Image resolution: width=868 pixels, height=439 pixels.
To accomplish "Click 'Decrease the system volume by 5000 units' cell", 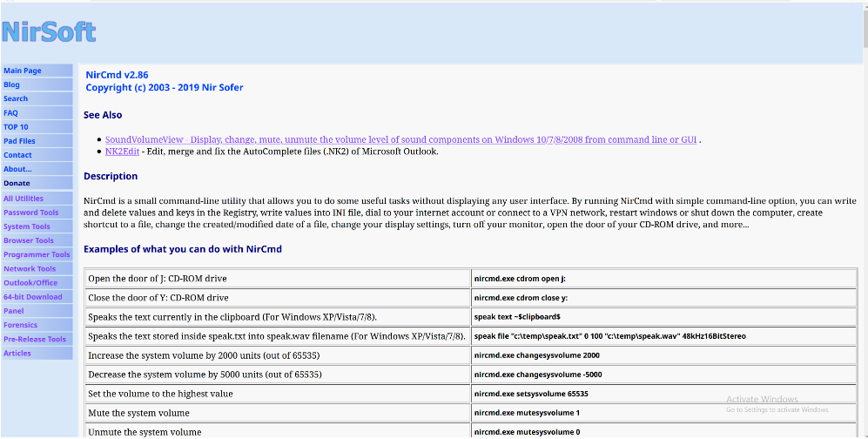I will [278, 375].
